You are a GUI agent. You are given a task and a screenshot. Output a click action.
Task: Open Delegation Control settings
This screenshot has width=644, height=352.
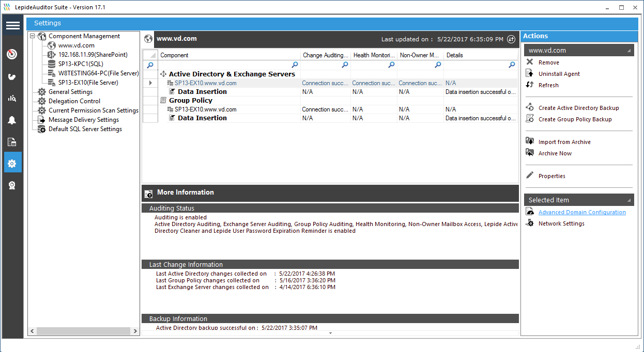click(74, 101)
